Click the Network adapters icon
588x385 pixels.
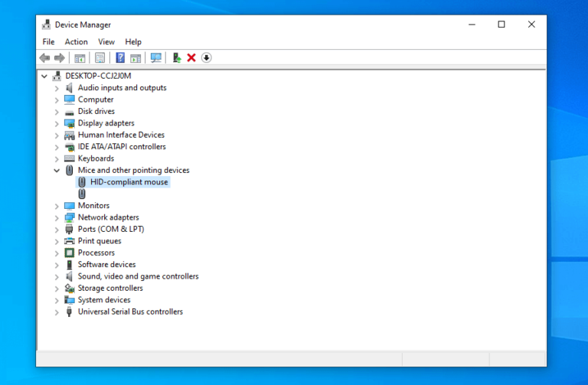pyautogui.click(x=70, y=217)
